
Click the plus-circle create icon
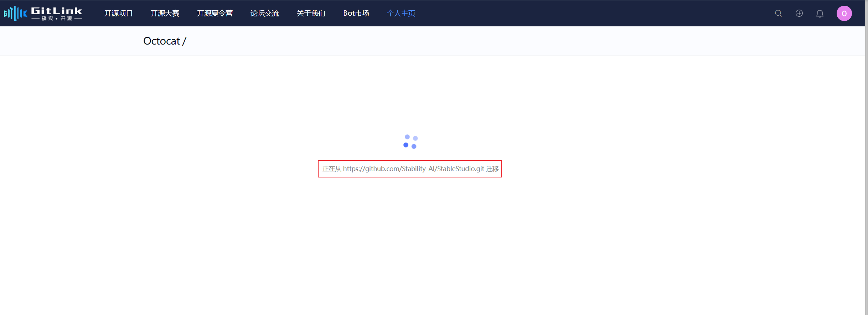tap(799, 13)
